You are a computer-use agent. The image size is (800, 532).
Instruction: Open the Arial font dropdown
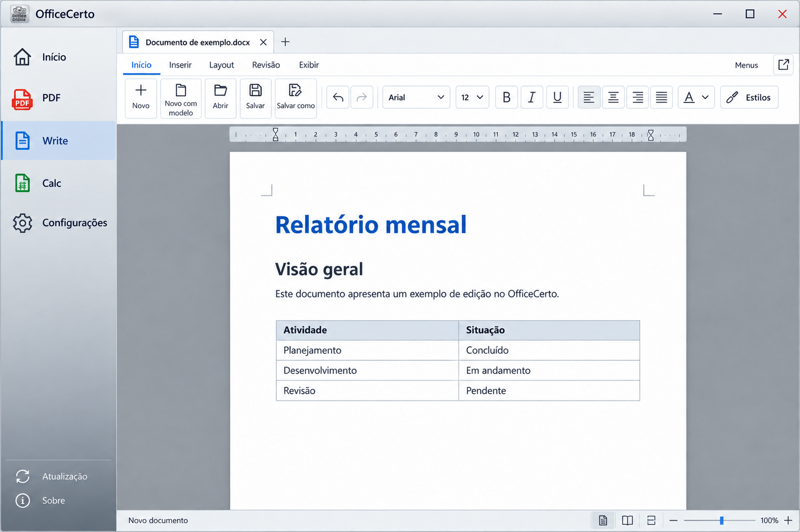416,97
